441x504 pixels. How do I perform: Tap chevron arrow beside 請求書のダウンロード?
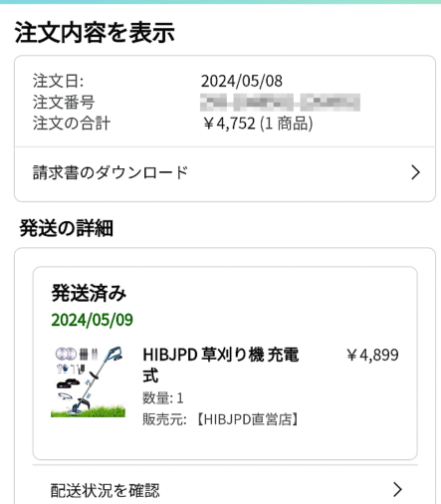tap(415, 172)
